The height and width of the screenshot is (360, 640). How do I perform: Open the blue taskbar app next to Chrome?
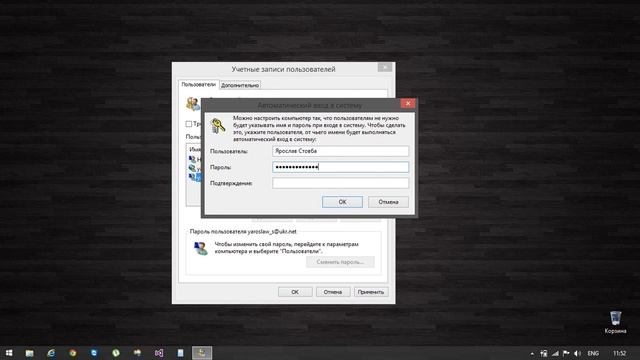coord(94,353)
